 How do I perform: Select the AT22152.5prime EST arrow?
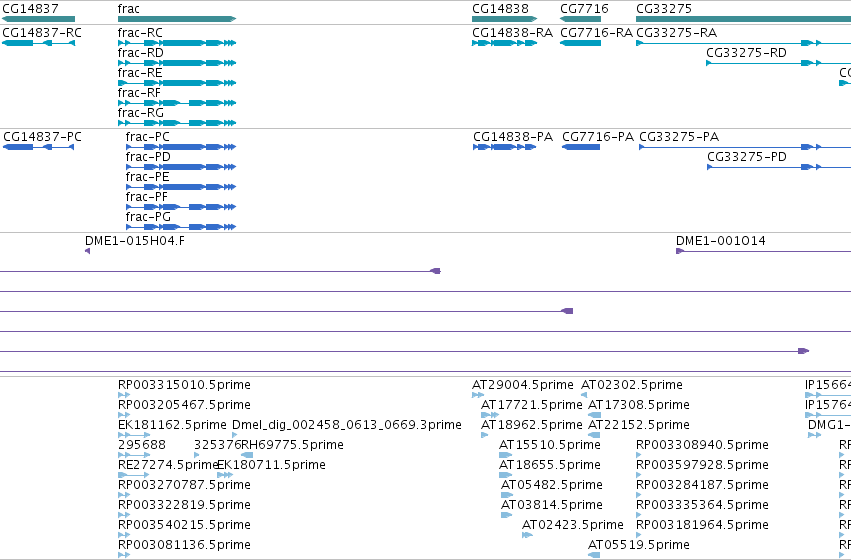coord(594,435)
